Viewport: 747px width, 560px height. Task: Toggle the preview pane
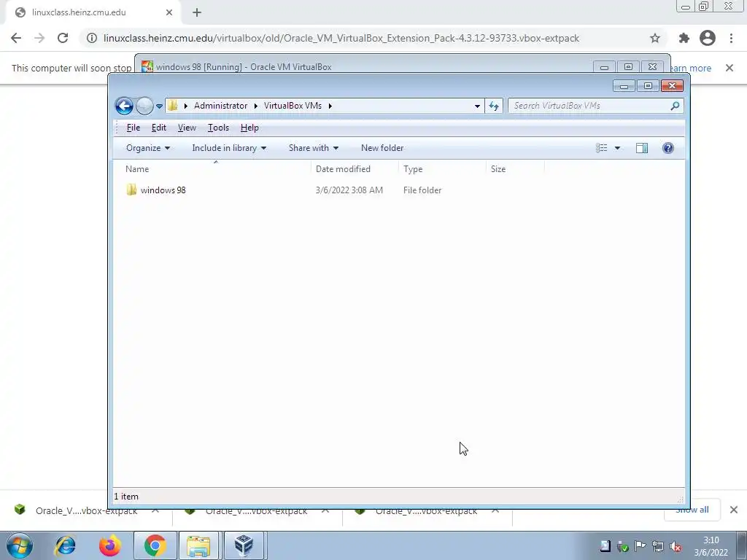tap(642, 148)
